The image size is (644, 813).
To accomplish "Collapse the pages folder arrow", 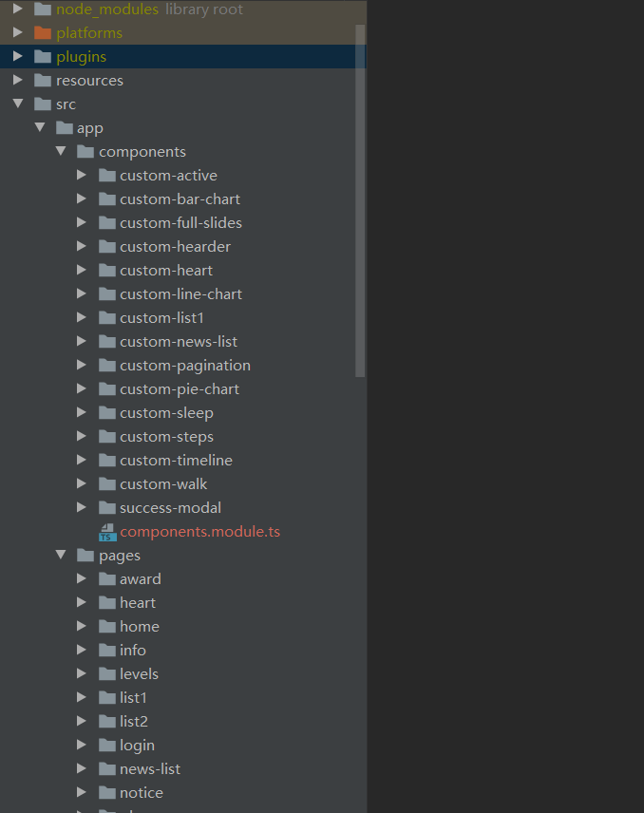I will 61,556.
